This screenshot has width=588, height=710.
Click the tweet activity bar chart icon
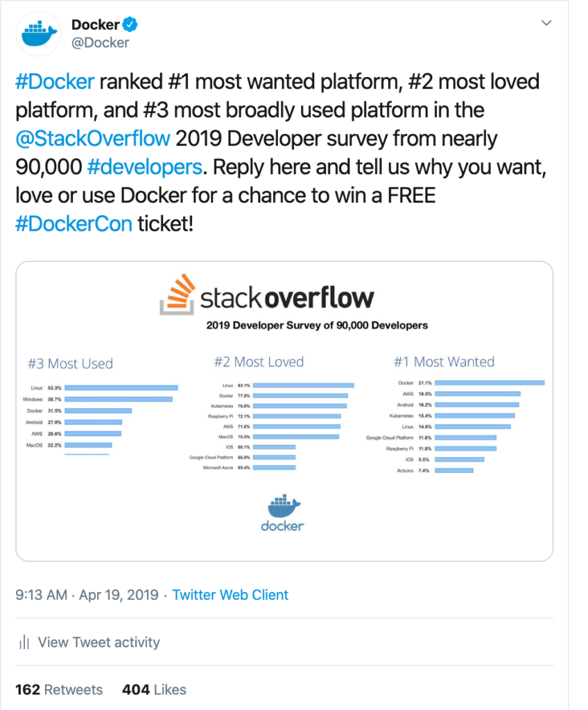(x=24, y=642)
